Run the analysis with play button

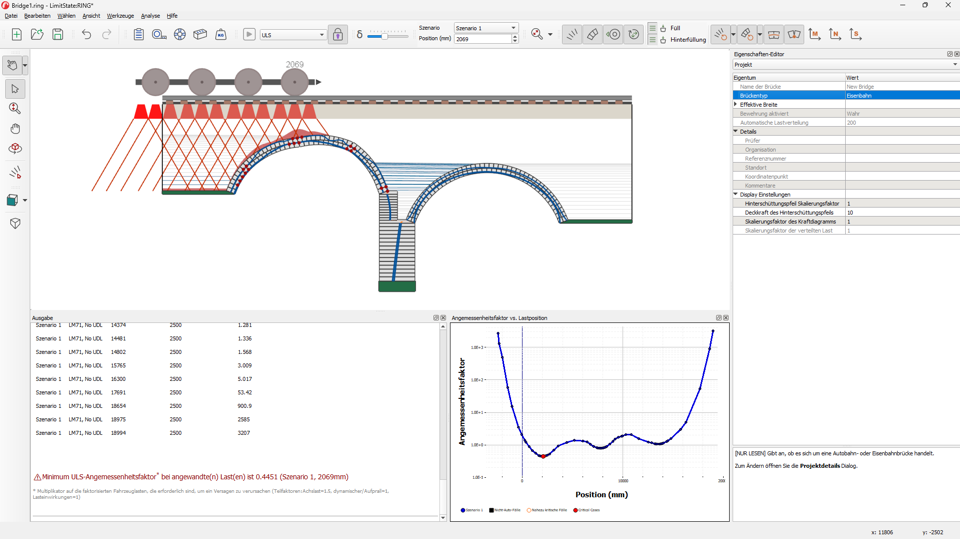[249, 35]
